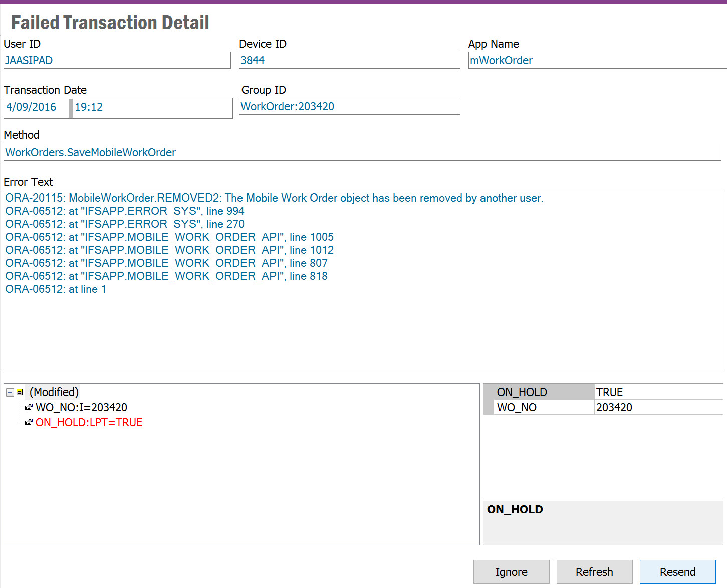Focus the App Name field with mWorkOrder
727x588 pixels.
click(596, 61)
